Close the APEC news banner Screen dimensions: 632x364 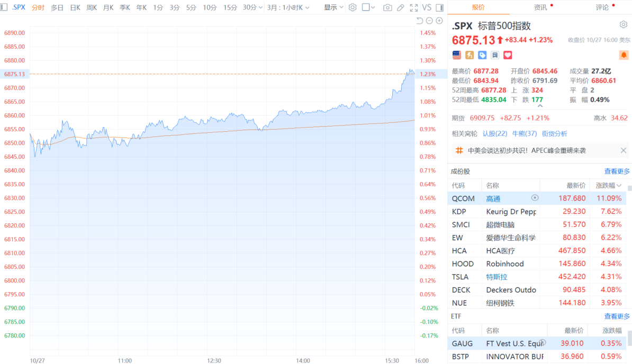tap(624, 151)
